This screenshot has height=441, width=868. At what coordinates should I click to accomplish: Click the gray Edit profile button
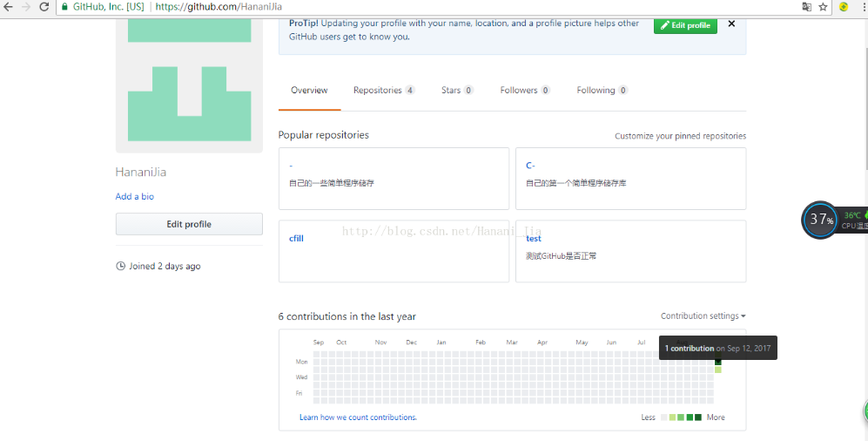point(189,224)
